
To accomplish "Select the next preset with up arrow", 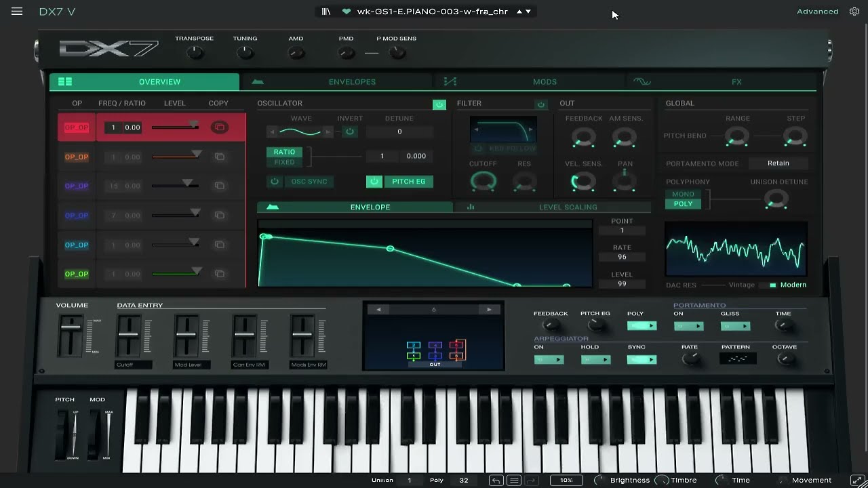I will click(520, 12).
